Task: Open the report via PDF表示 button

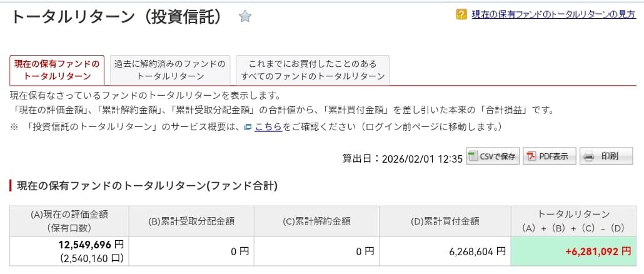Action: 548,156
